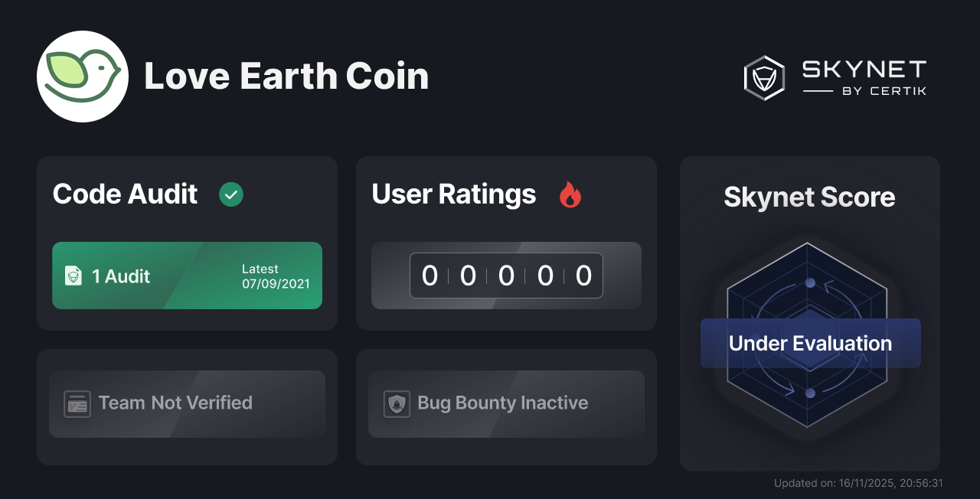Image resolution: width=980 pixels, height=499 pixels.
Task: Switch to the User Ratings section
Action: tap(453, 194)
